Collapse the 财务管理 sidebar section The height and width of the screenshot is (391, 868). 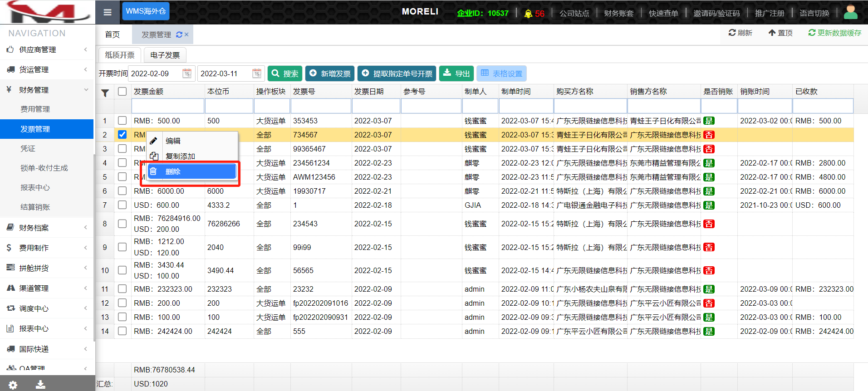pyautogui.click(x=48, y=90)
